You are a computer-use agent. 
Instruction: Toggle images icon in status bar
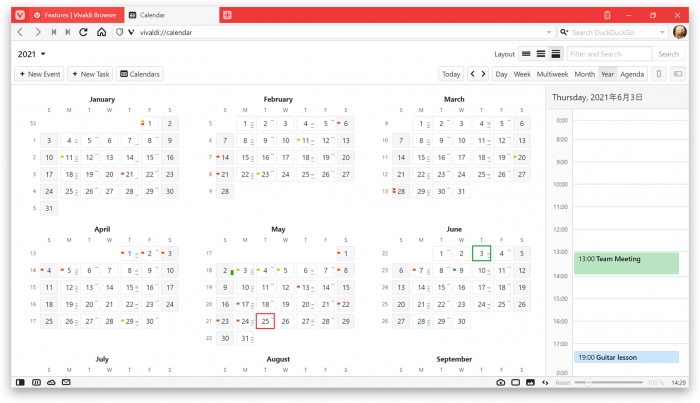coord(530,382)
